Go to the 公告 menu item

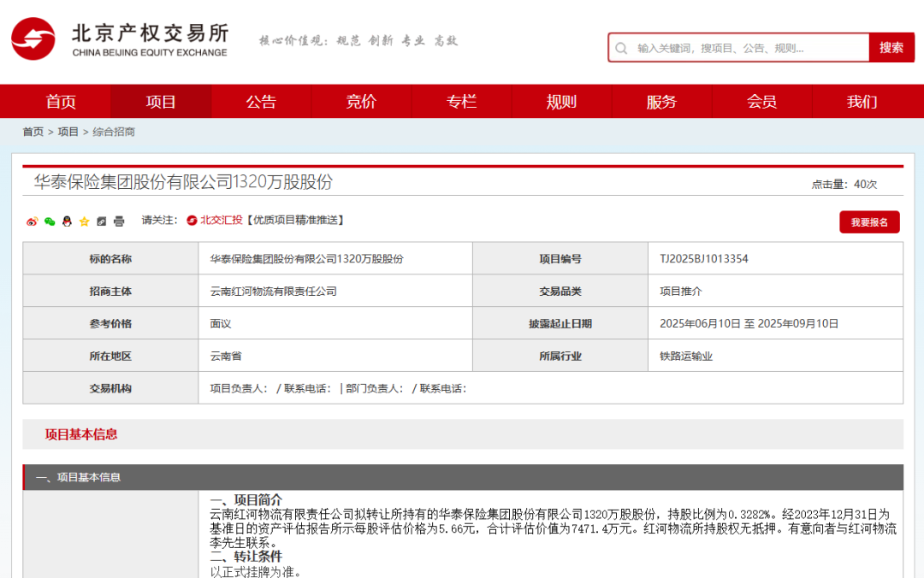(x=261, y=102)
